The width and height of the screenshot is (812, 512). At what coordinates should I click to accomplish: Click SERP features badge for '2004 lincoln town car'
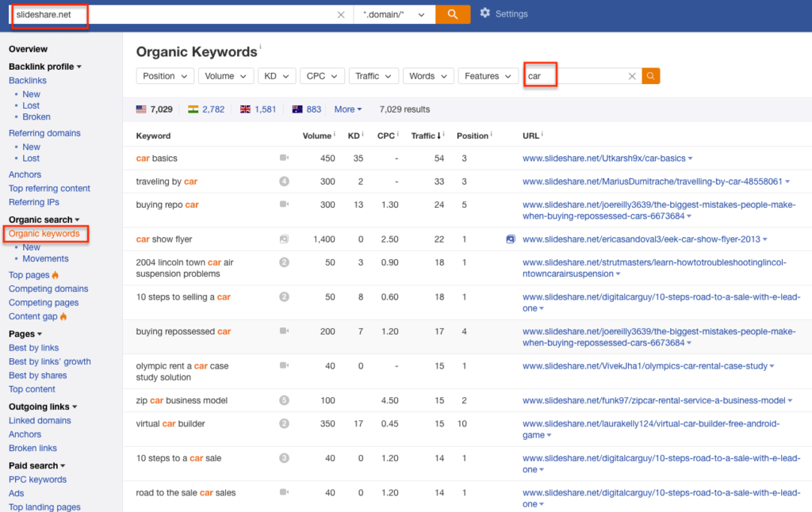tap(285, 262)
